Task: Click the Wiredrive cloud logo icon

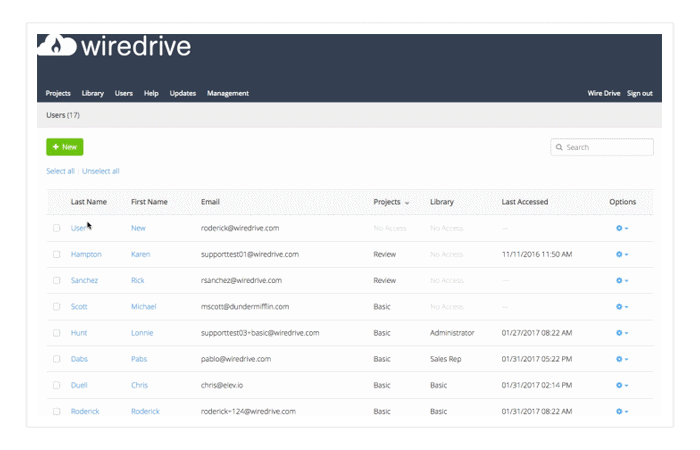Action: pos(57,45)
